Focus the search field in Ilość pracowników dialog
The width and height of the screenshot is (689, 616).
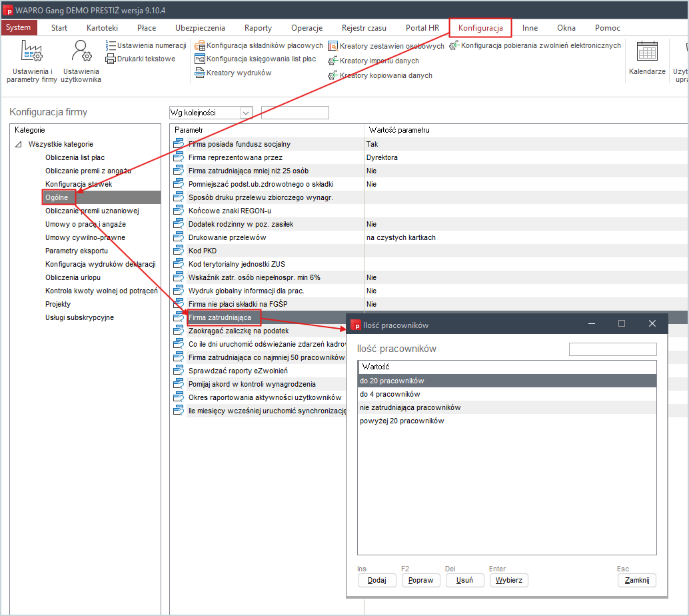point(612,349)
